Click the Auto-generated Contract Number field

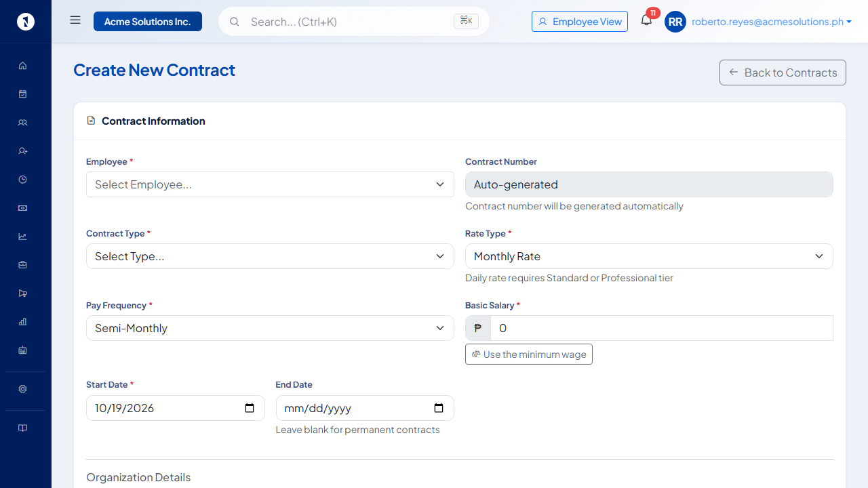coord(649,184)
